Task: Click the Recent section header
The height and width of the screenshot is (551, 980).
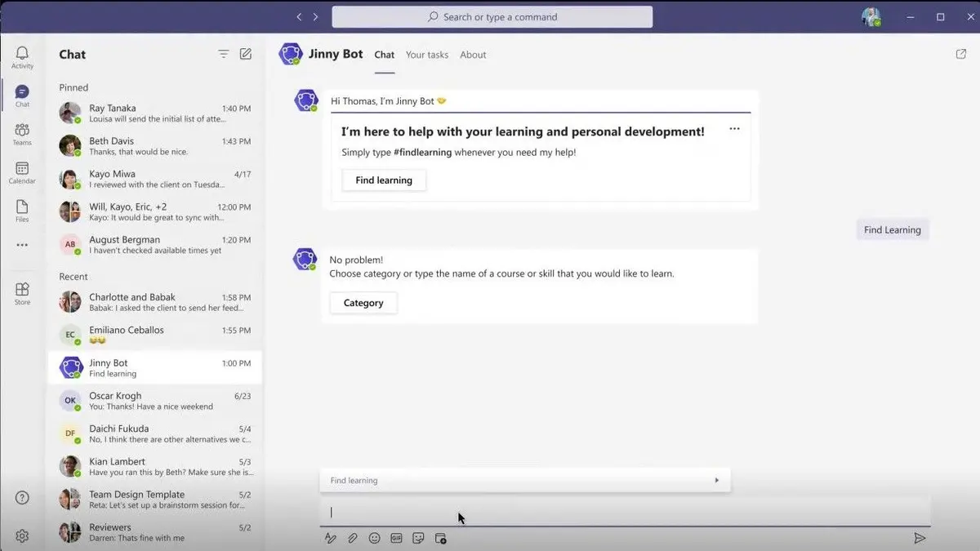Action: tap(73, 277)
